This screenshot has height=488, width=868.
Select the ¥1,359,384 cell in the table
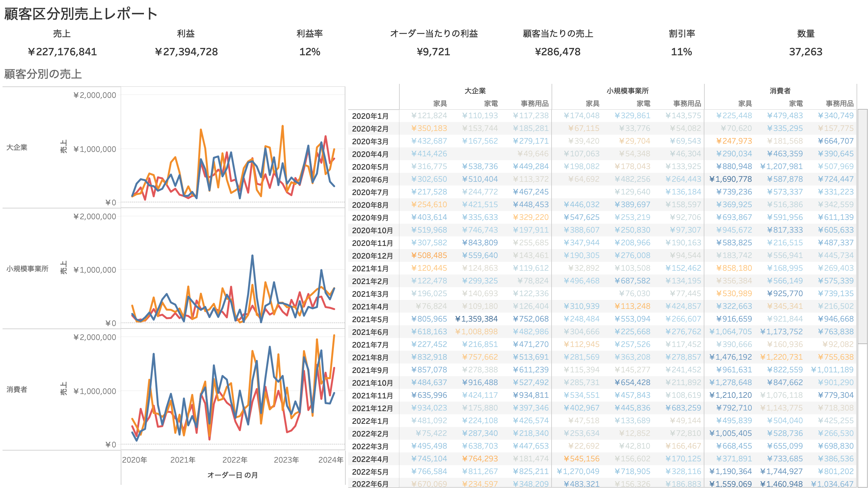tap(476, 319)
